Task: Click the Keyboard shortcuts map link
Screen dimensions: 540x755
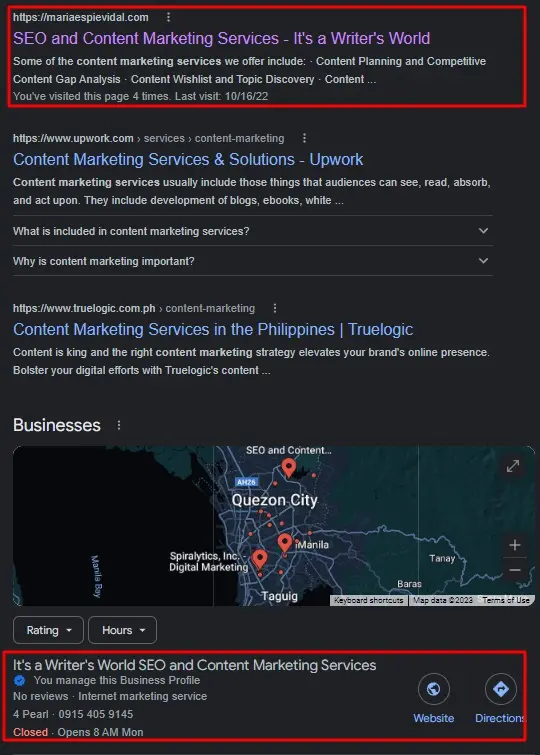Action: tap(369, 600)
